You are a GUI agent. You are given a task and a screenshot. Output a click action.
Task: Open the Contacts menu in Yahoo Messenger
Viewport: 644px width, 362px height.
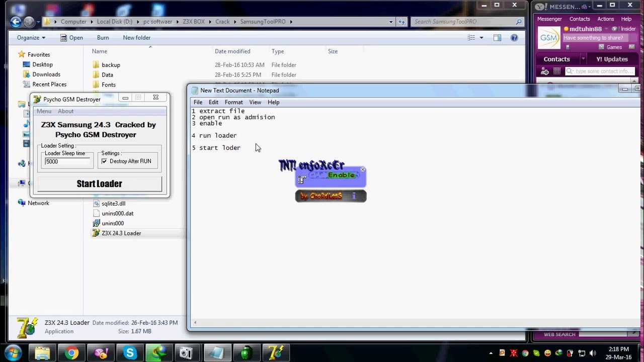point(580,19)
